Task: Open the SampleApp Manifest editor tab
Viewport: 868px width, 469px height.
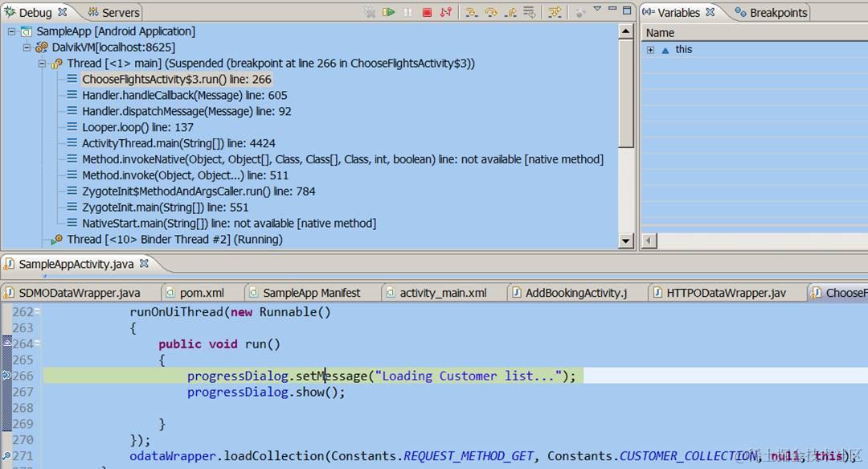Action: (x=311, y=293)
